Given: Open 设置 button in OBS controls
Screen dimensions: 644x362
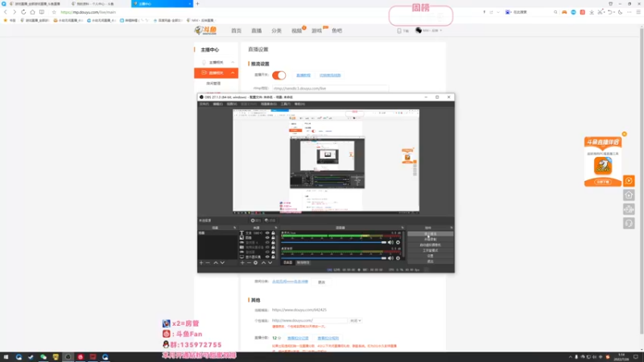Looking at the screenshot, I should coord(431,256).
